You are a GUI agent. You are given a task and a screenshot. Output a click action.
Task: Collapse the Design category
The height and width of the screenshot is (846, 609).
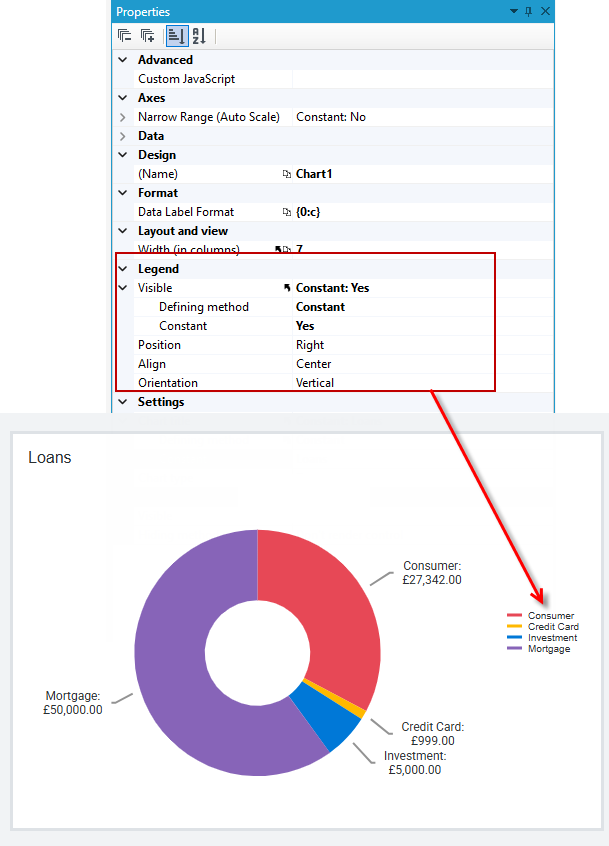(123, 155)
